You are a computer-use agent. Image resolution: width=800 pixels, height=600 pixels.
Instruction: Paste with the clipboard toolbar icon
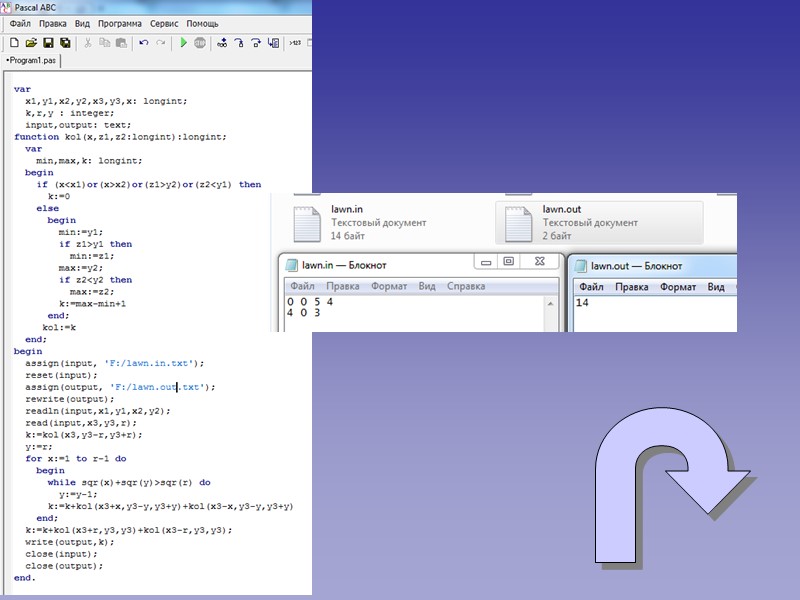point(121,43)
